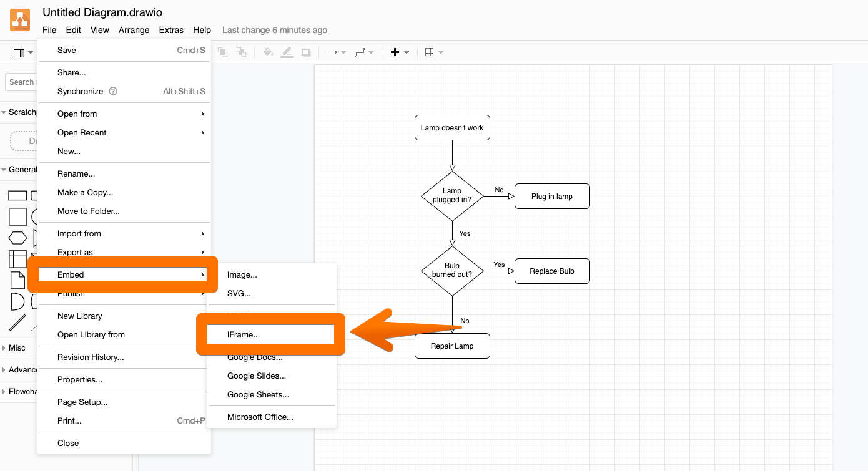Select Revision History... in File menu

(x=91, y=357)
